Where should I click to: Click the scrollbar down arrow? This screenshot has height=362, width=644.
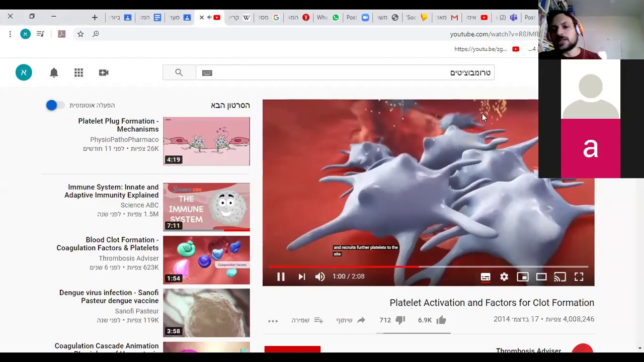(x=639, y=348)
